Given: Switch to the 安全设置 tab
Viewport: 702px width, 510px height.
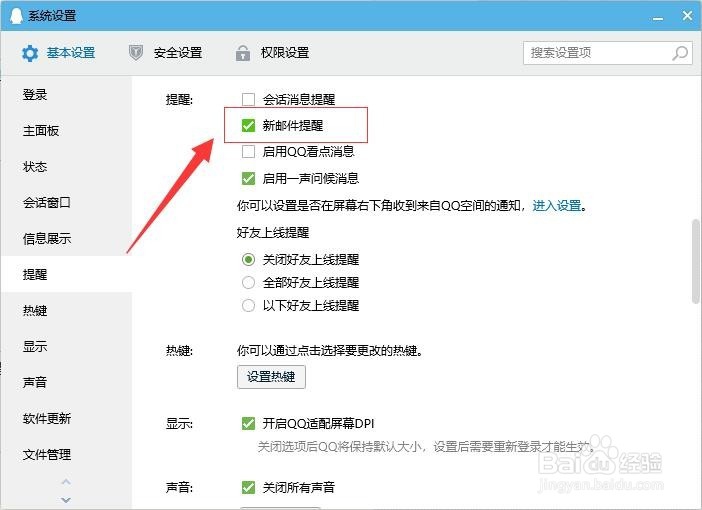Looking at the screenshot, I should pyautogui.click(x=165, y=53).
